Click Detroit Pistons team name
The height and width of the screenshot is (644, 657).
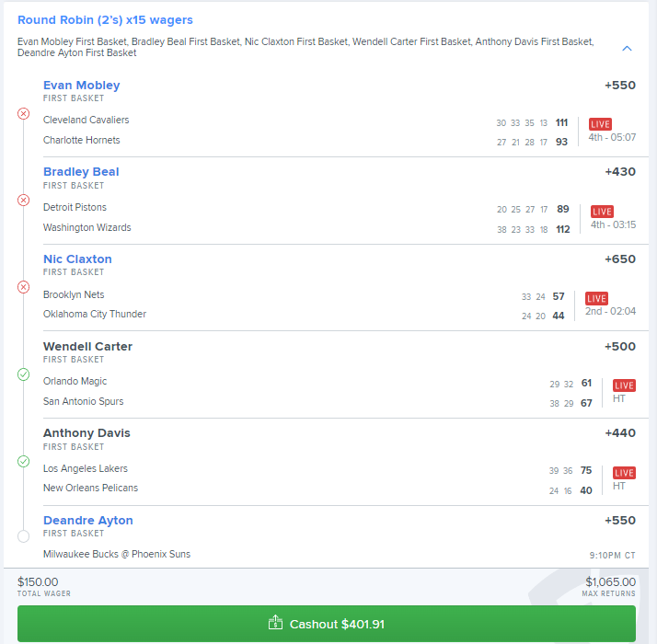point(75,207)
